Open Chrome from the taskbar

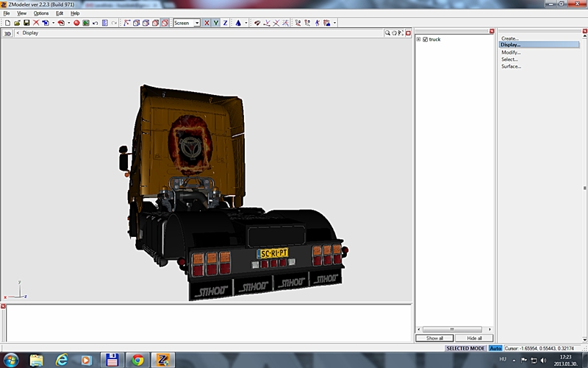point(136,360)
